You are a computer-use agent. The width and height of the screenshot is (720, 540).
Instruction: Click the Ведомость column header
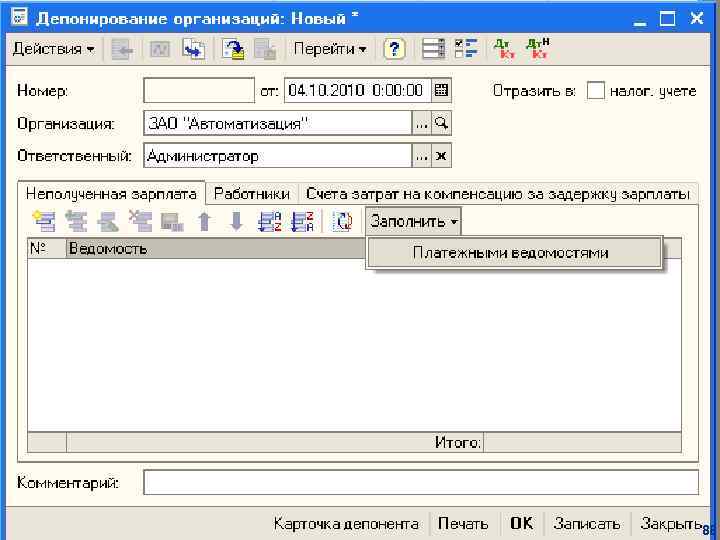pos(216,248)
